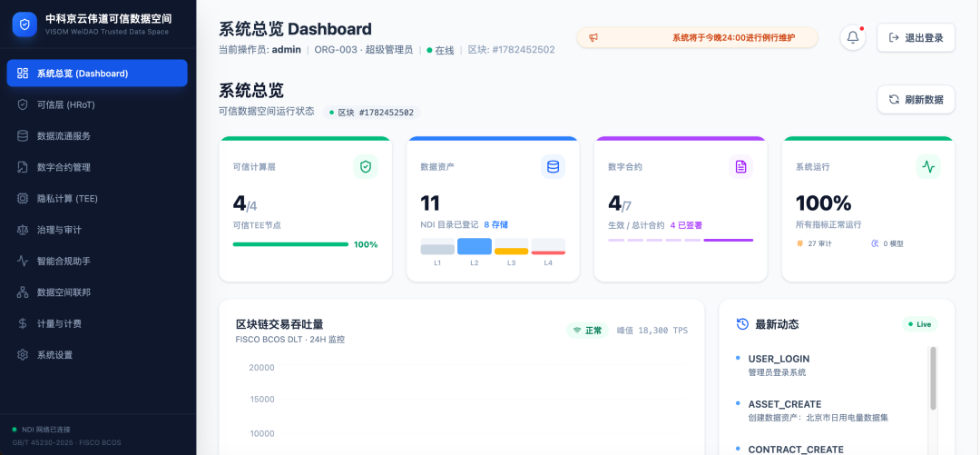The height and width of the screenshot is (455, 980).
Task: Click the wifi icon in 正常 badge
Action: pyautogui.click(x=577, y=331)
